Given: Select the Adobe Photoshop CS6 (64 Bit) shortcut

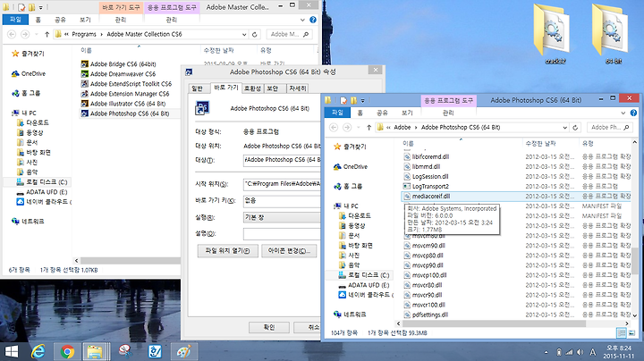Looking at the screenshot, I should (x=125, y=113).
